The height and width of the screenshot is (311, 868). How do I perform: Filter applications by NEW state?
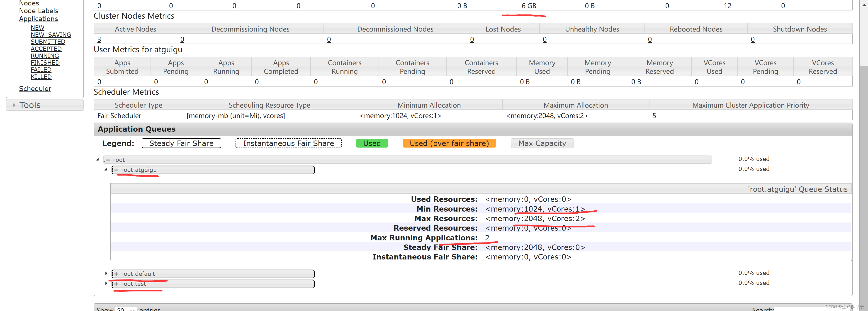pyautogui.click(x=37, y=28)
